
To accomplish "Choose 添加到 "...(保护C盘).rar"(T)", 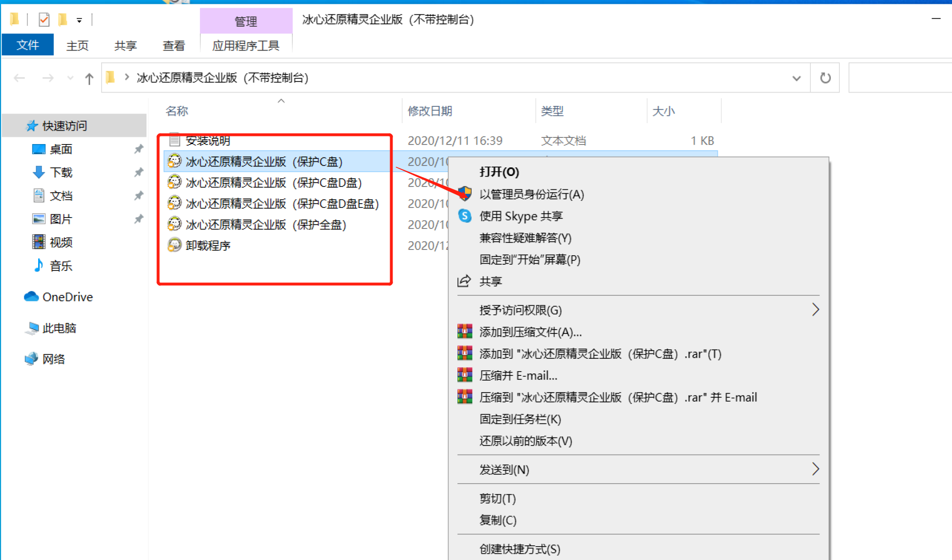I will (x=600, y=354).
